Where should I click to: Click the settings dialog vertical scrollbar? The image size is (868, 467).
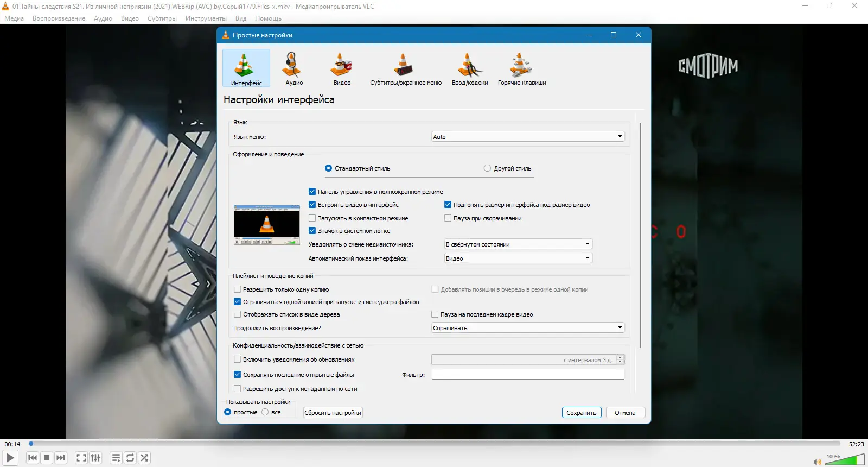pyautogui.click(x=641, y=236)
